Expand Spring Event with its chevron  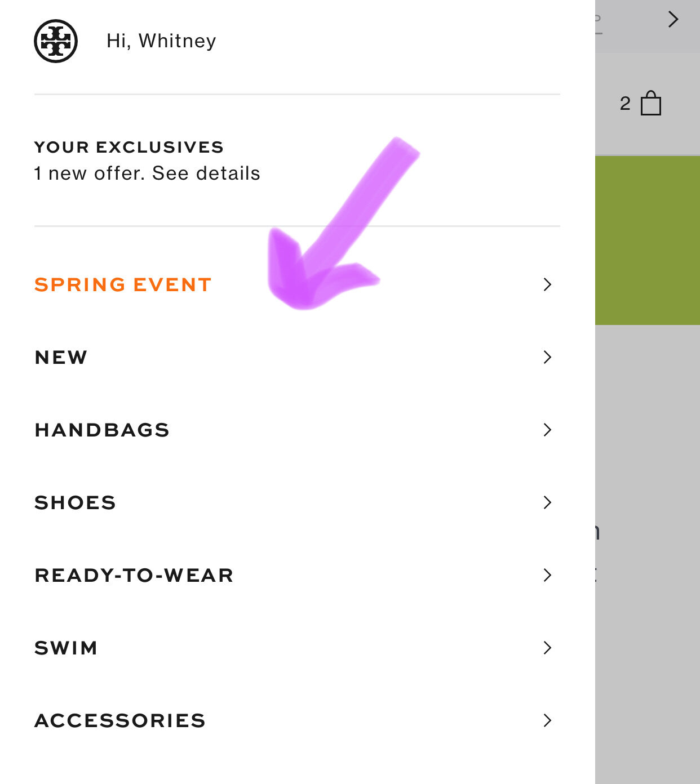(547, 284)
